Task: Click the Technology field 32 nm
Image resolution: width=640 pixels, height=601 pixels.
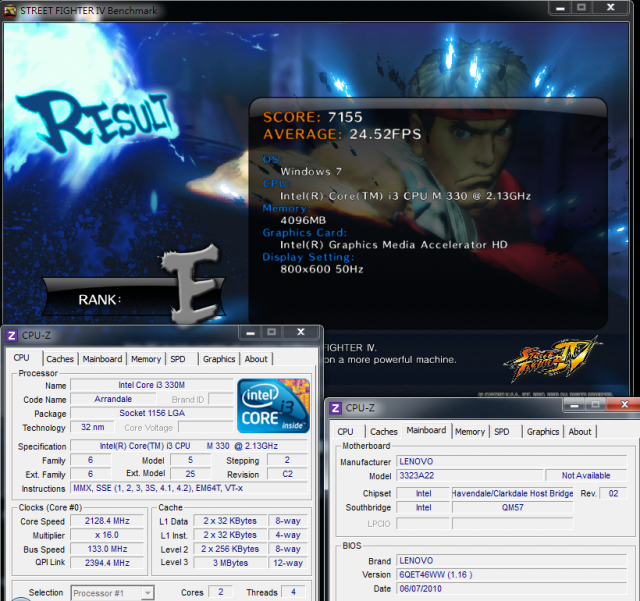Action: pos(93,427)
